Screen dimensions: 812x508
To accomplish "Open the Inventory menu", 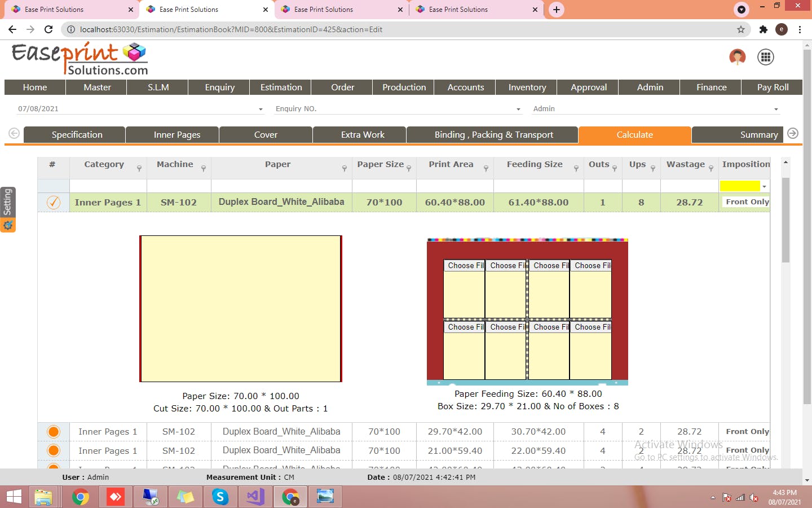I will (x=527, y=87).
